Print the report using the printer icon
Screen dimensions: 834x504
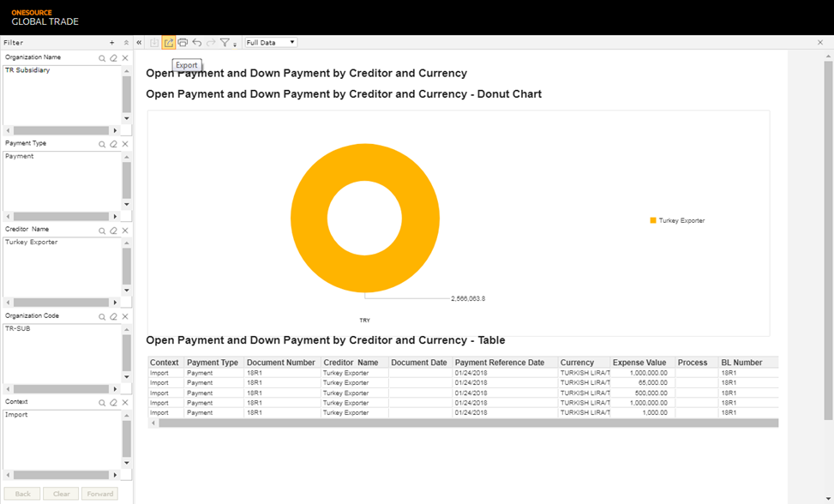(183, 43)
